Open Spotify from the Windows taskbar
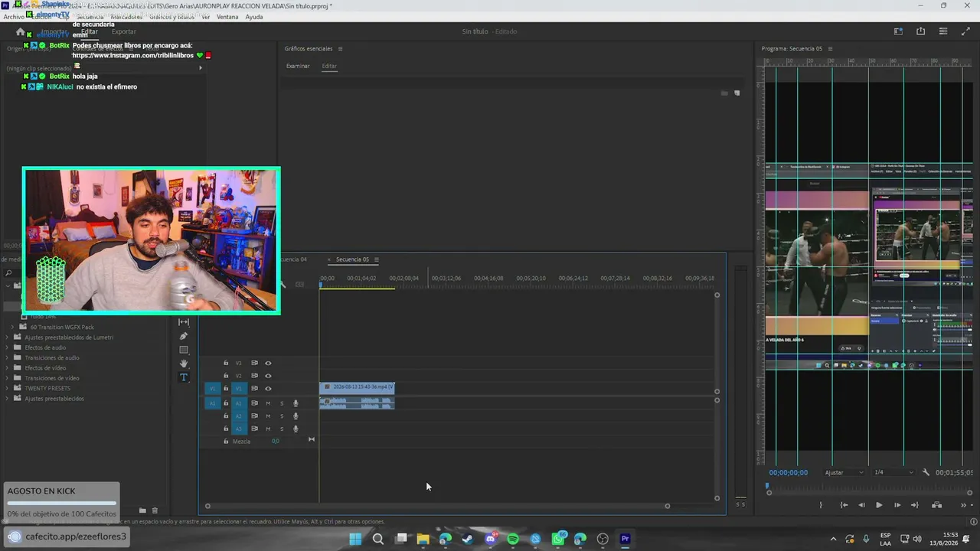The height and width of the screenshot is (551, 980). [513, 539]
